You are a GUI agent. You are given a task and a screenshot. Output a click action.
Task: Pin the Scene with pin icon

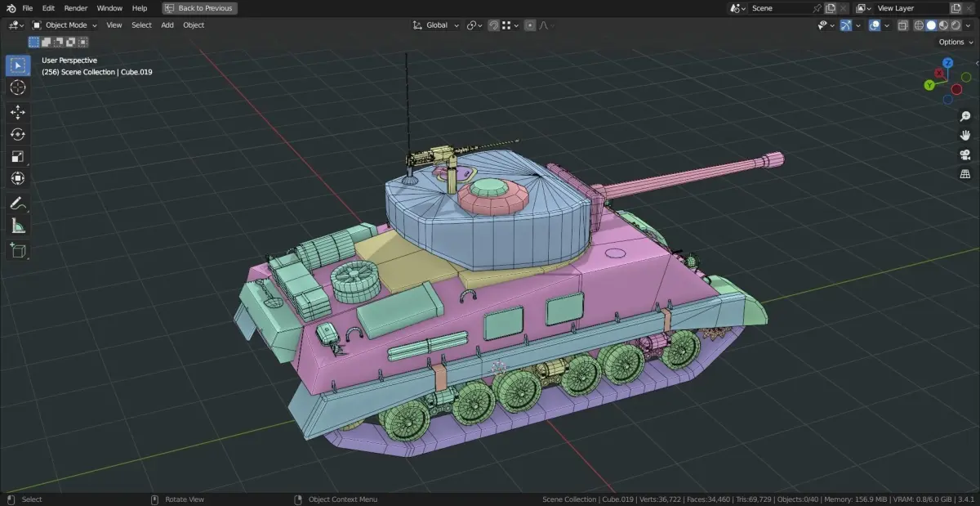[817, 8]
